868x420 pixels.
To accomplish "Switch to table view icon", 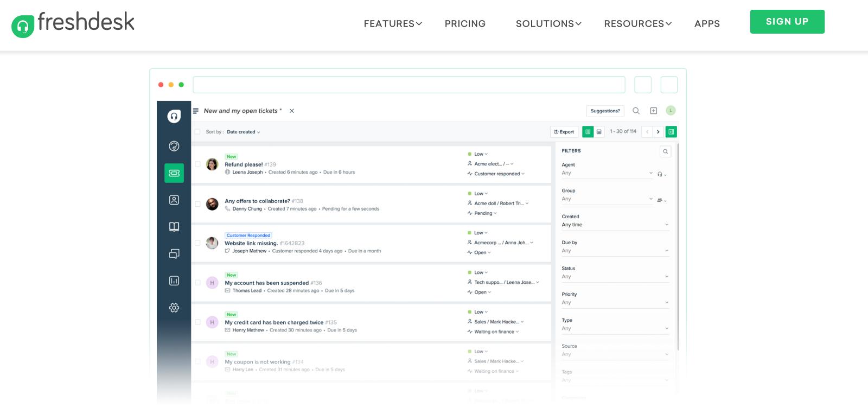I will [599, 132].
